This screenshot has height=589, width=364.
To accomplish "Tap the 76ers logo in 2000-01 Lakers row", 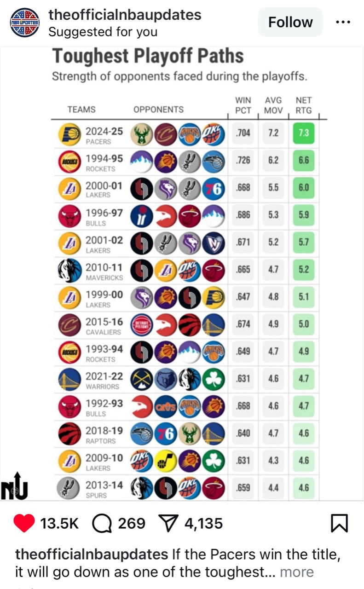I will (213, 188).
